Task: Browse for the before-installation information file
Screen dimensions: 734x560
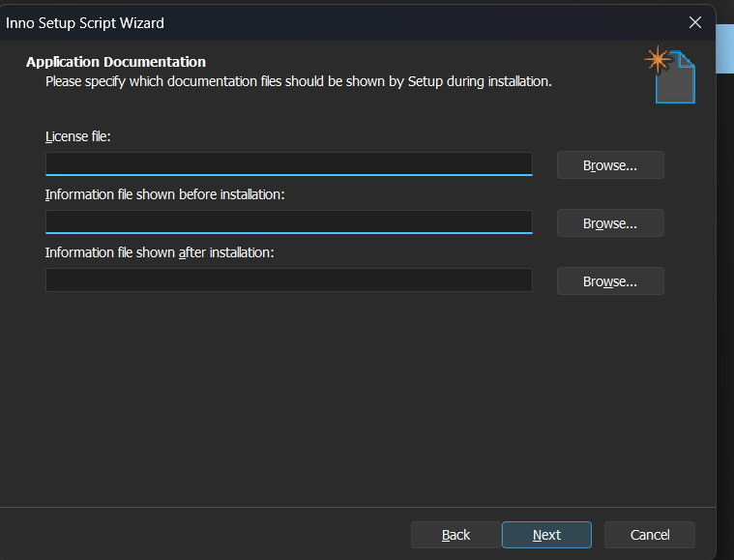Action: pyautogui.click(x=610, y=223)
